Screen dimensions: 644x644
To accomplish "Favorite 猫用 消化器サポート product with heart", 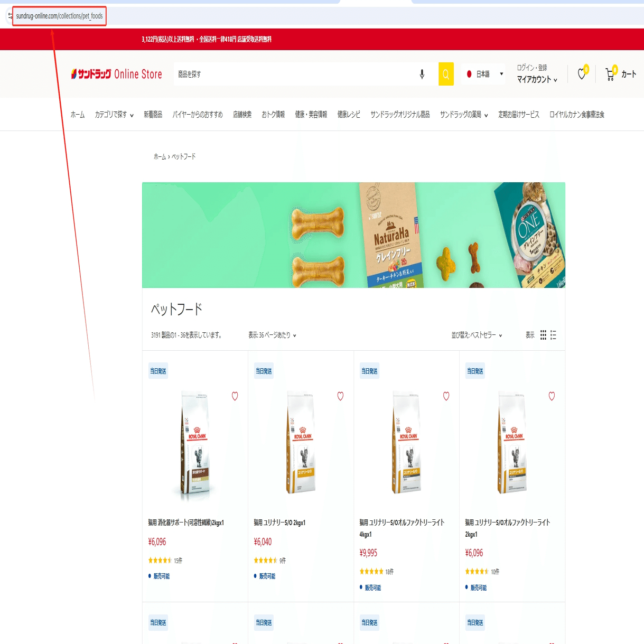I will 235,396.
